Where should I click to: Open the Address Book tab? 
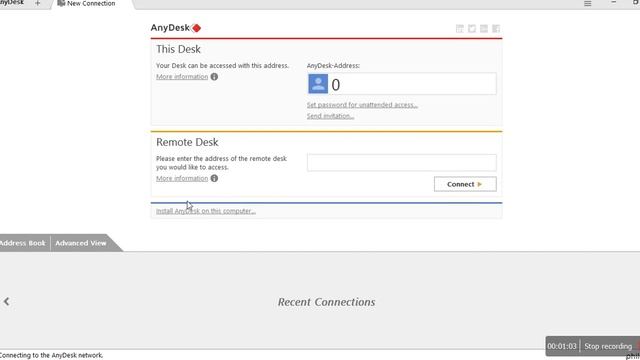point(23,243)
